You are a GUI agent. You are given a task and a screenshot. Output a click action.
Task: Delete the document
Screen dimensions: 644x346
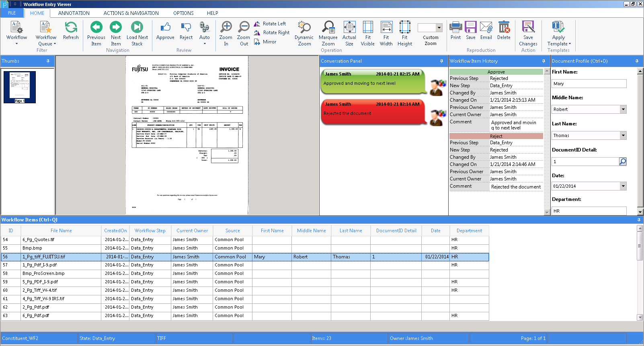click(x=504, y=31)
